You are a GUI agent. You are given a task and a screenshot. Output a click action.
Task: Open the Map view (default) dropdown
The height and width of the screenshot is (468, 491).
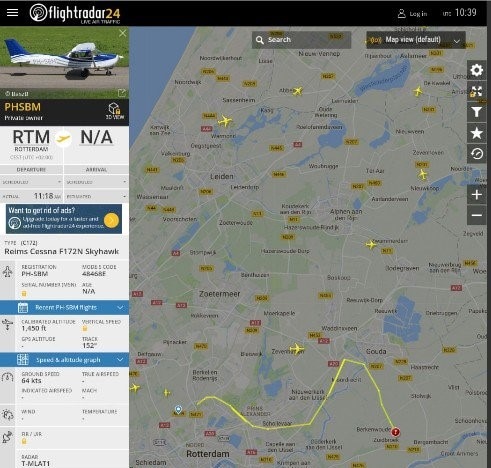tap(416, 40)
